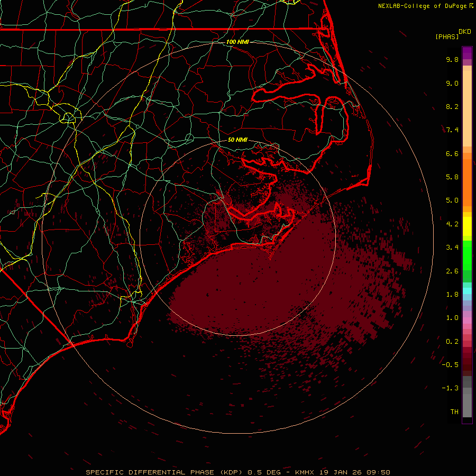This screenshot has height=476, width=476.
Task: Click the 0.2 legend value
Action: click(x=452, y=342)
